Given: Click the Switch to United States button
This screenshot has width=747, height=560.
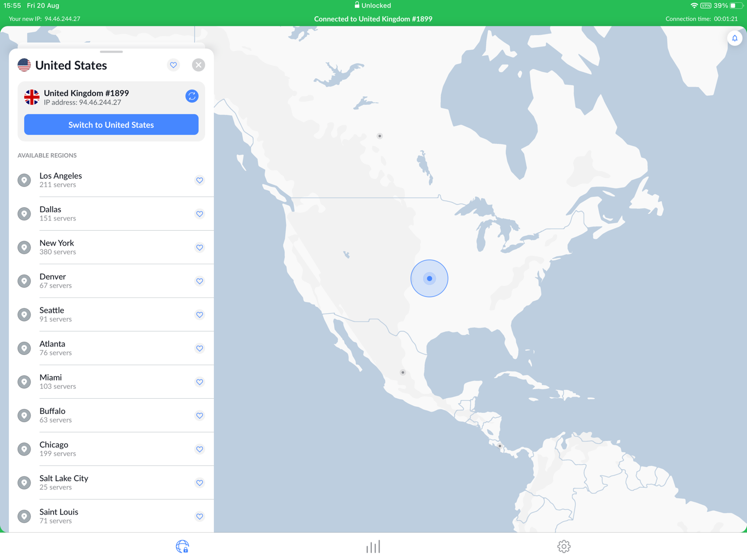Looking at the screenshot, I should pyautogui.click(x=111, y=125).
